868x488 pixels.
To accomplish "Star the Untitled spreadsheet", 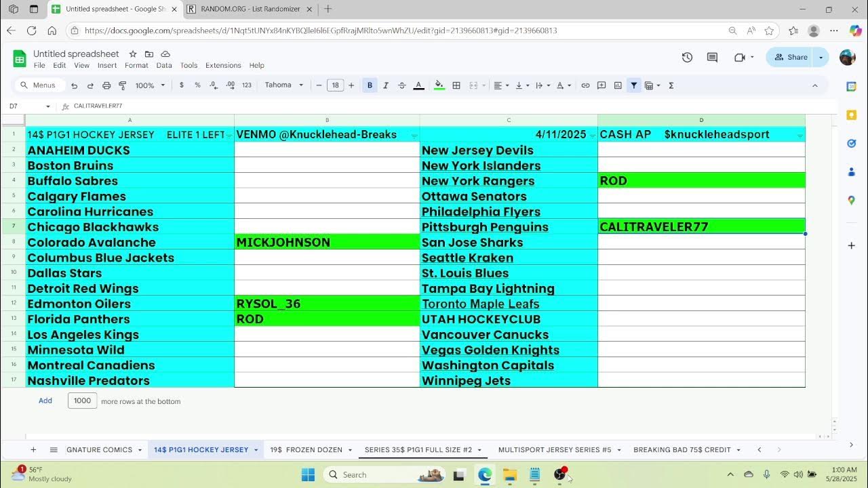I will tap(133, 54).
